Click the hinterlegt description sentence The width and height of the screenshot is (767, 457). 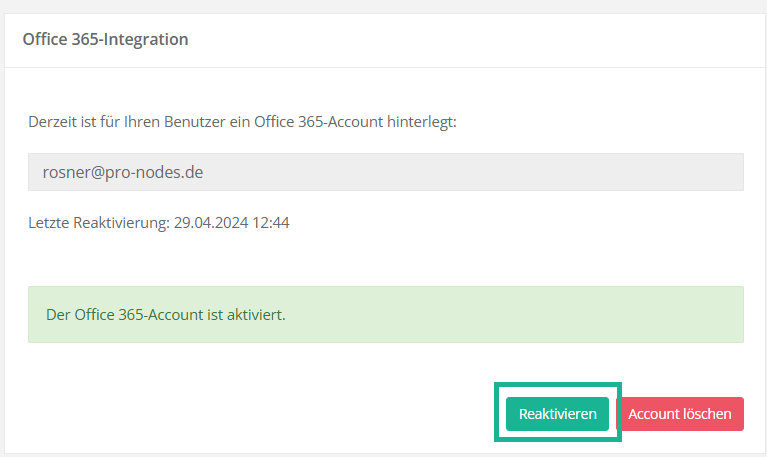pos(242,122)
